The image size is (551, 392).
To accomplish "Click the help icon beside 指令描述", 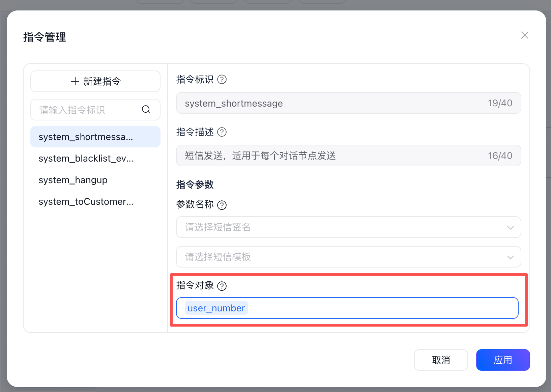I will 222,132.
